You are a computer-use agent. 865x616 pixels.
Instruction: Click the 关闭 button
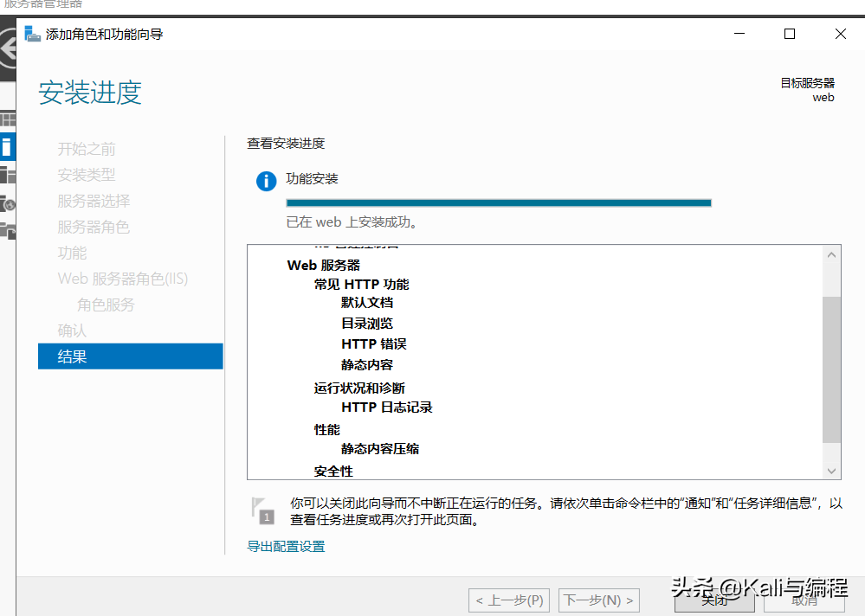pyautogui.click(x=714, y=600)
